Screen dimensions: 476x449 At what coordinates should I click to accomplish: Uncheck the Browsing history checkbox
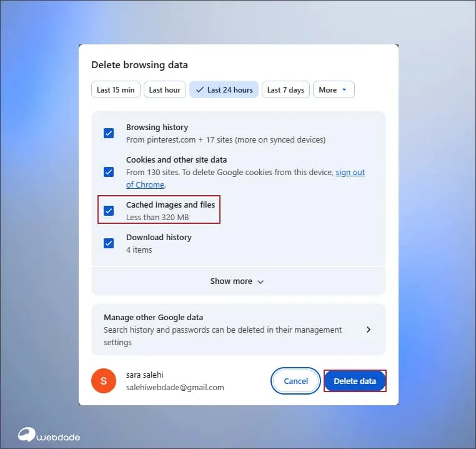[x=109, y=133]
